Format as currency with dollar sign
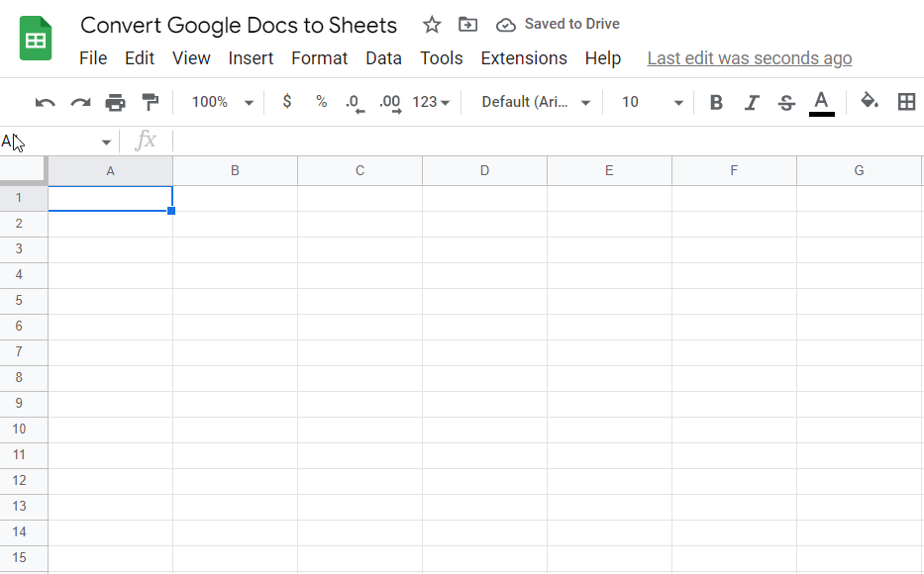The image size is (924, 574). click(287, 102)
